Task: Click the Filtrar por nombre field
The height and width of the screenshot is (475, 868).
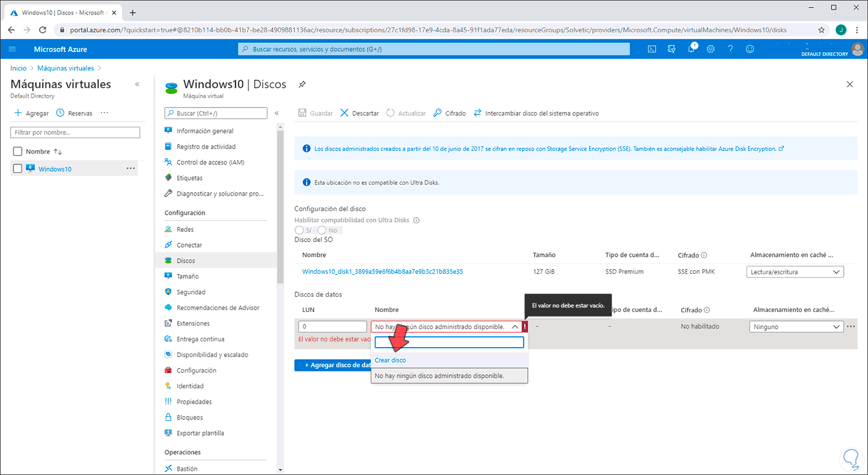Action: tap(75, 132)
